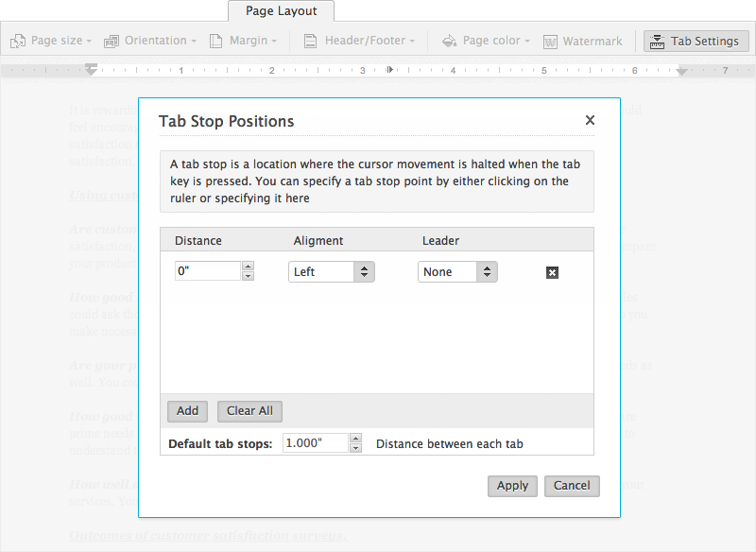The width and height of the screenshot is (756, 552).
Task: Click 'Distance between each tab' text
Action: click(x=450, y=444)
